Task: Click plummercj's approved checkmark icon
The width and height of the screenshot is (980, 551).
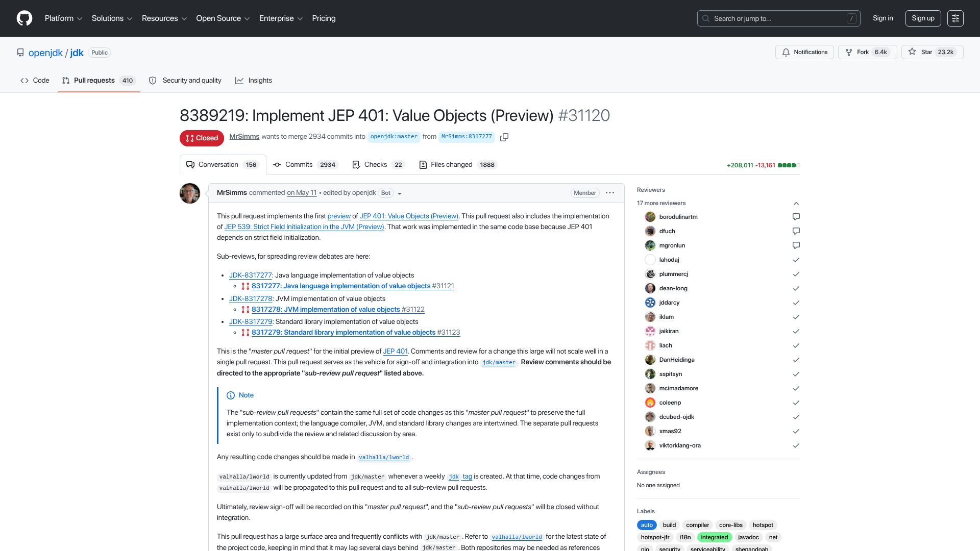Action: coord(796,274)
